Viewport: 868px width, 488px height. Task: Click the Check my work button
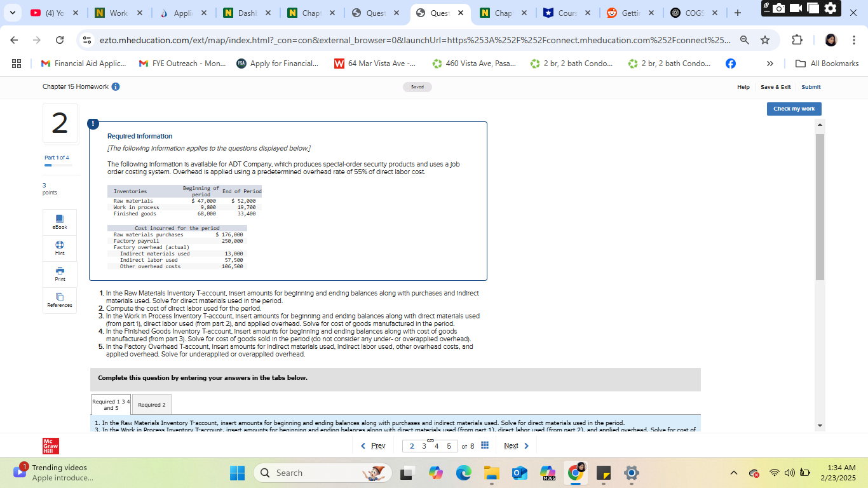pos(794,109)
